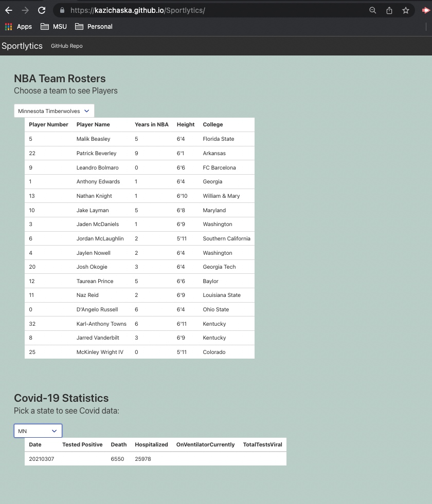This screenshot has width=432, height=504.
Task: Click the browser forward arrow
Action: (25, 10)
